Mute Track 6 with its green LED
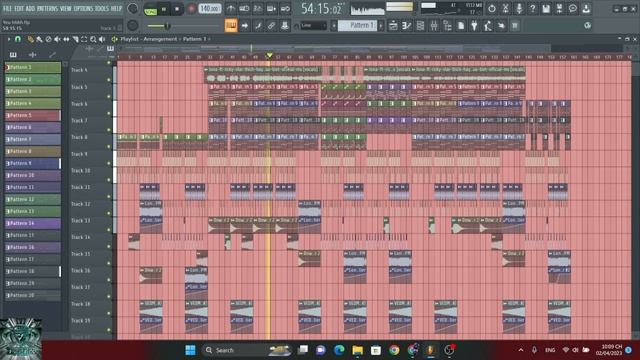Image resolution: width=640 pixels, height=360 pixels. [x=109, y=113]
